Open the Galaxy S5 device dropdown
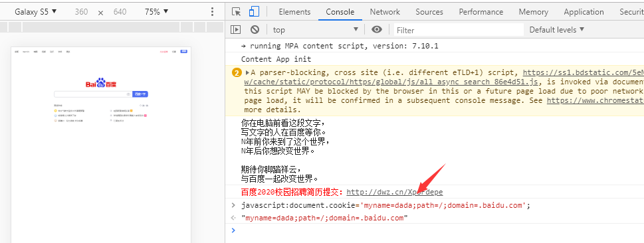 [x=36, y=12]
